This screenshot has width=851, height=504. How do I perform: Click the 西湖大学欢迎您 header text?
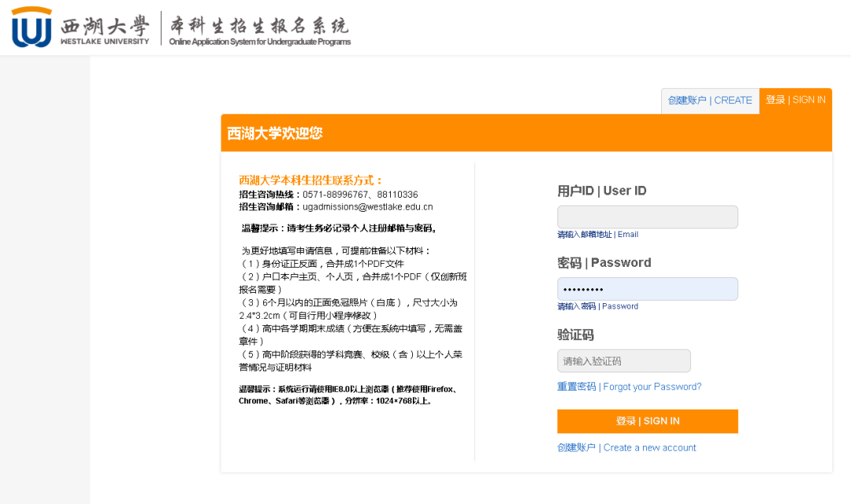click(x=275, y=133)
